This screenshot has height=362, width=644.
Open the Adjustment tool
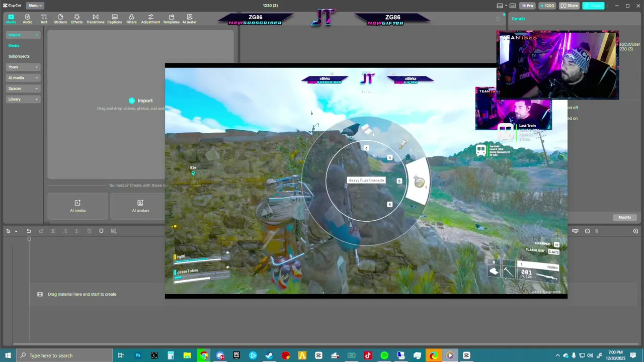coord(150,19)
